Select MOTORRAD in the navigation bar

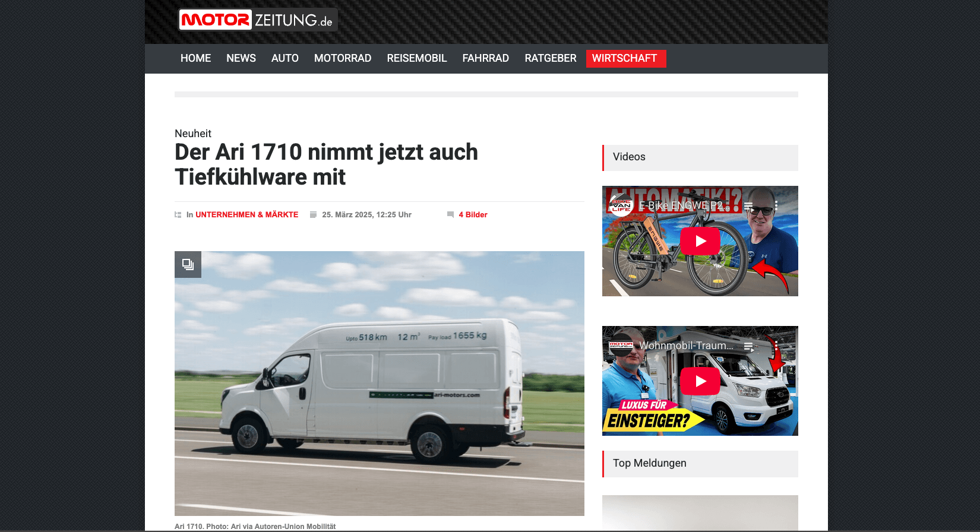pyautogui.click(x=343, y=58)
